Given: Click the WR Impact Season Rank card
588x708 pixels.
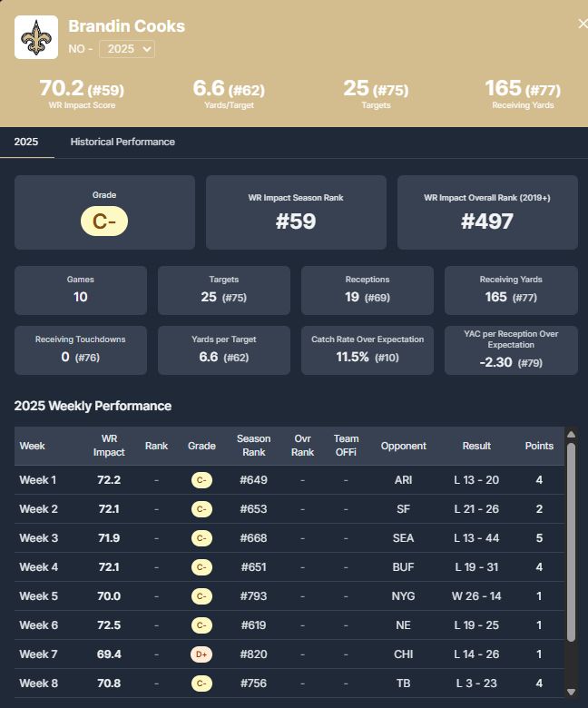Looking at the screenshot, I should (x=296, y=212).
